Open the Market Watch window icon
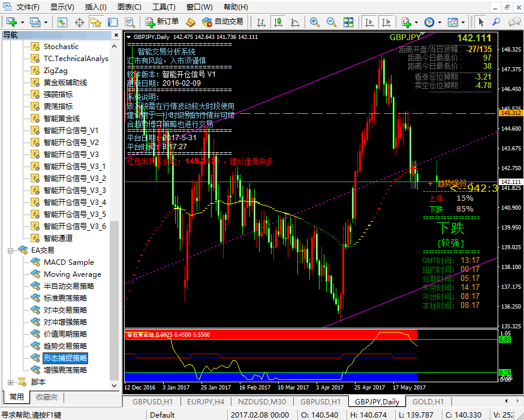Screen dimensions: 524x420 coord(62,22)
